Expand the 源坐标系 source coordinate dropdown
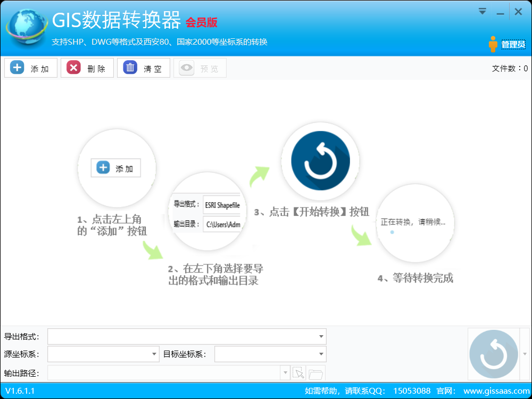 [x=154, y=354]
